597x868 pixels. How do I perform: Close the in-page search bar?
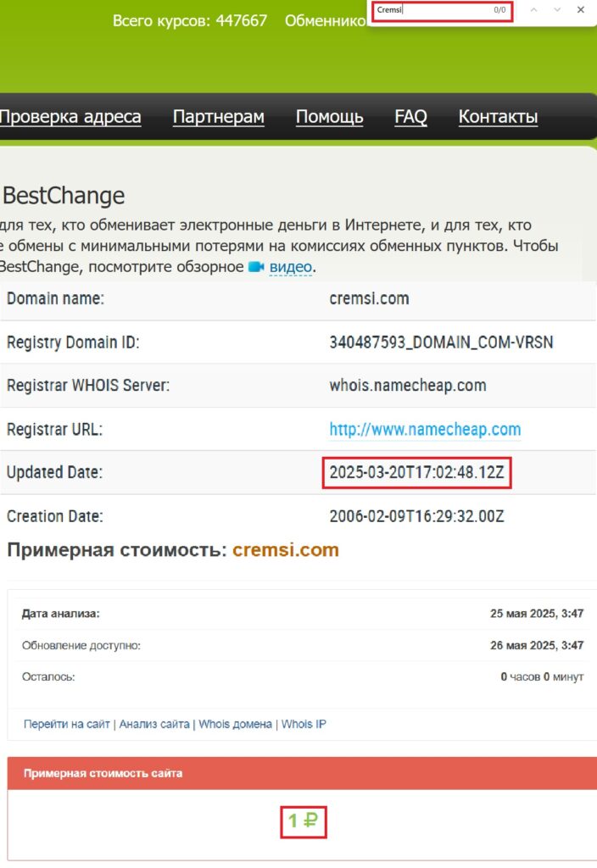580,9
